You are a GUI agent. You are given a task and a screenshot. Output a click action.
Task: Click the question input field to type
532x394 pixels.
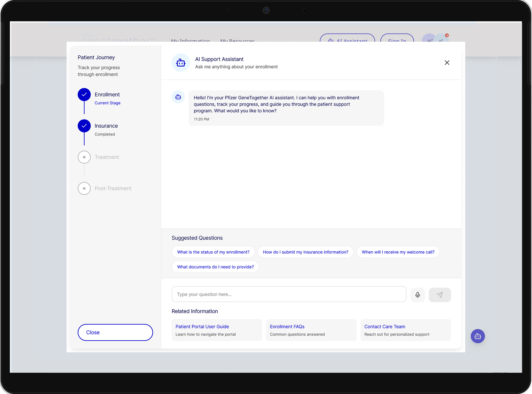click(x=289, y=294)
